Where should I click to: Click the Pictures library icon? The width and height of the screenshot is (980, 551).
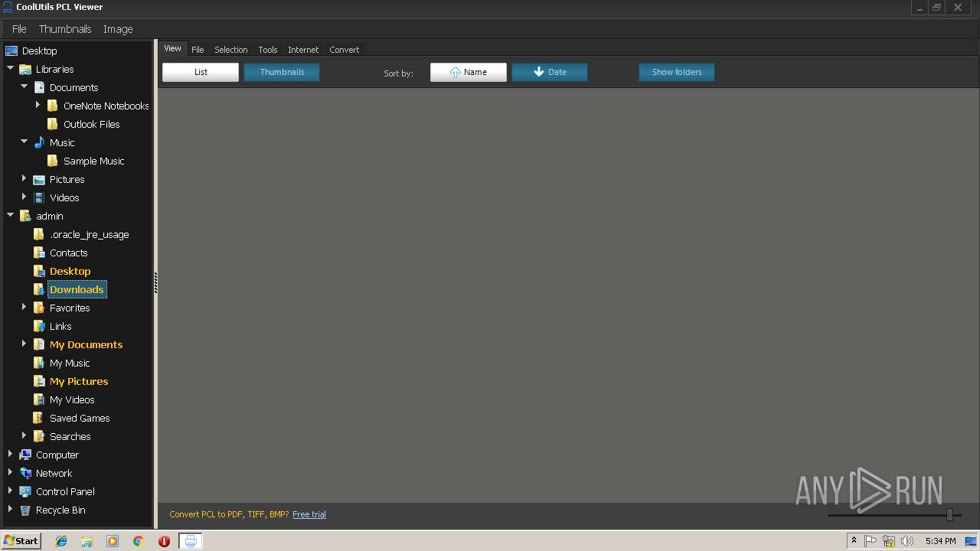[39, 179]
